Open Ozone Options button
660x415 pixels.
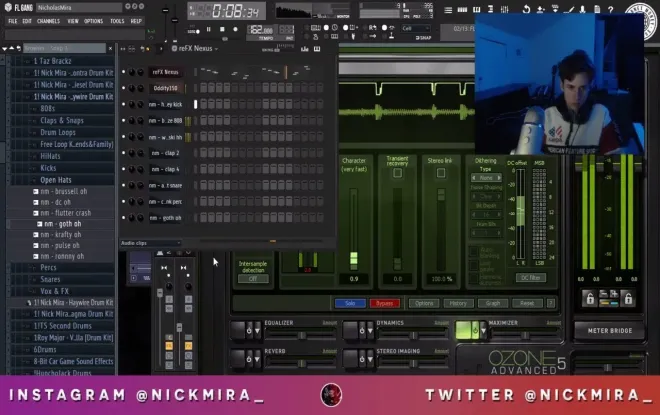tap(424, 303)
